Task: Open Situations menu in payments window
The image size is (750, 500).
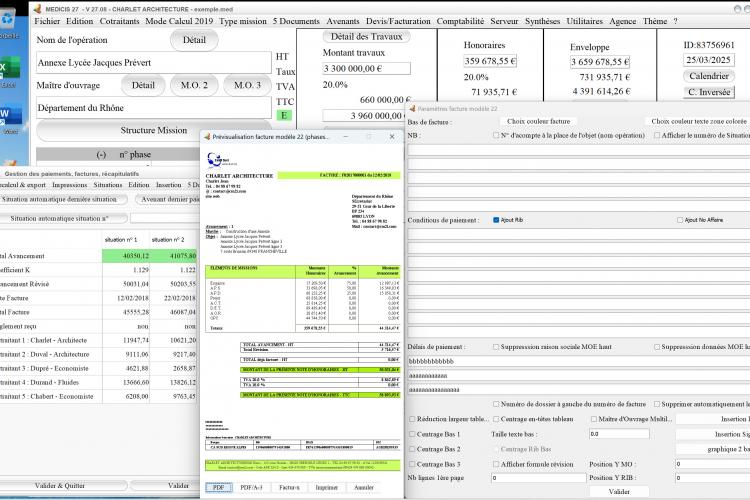Action: [x=108, y=185]
